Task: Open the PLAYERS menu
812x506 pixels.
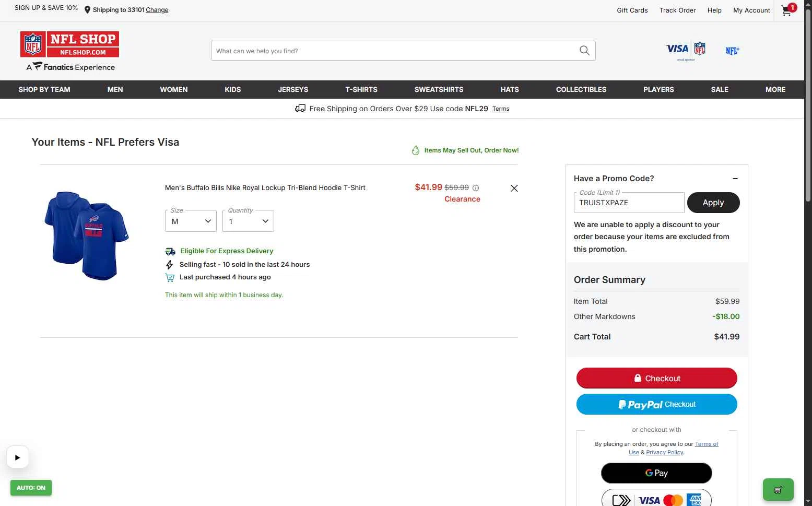Action: pyautogui.click(x=658, y=89)
